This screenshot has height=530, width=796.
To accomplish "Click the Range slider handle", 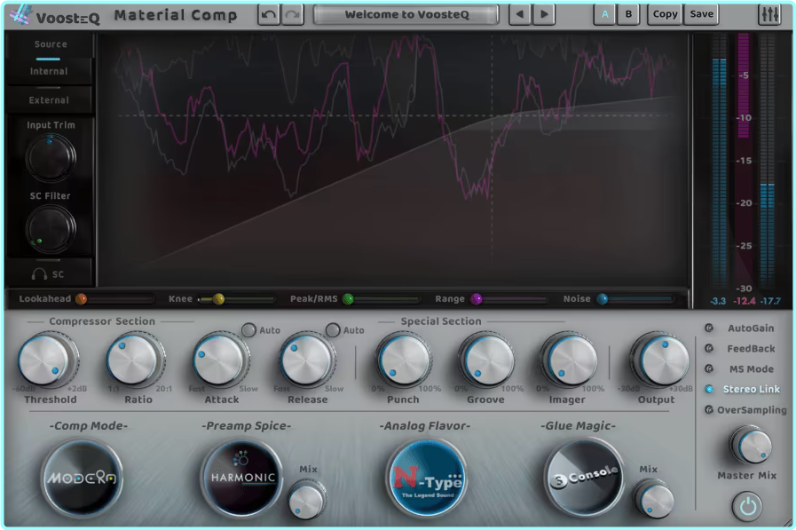I will click(476, 299).
